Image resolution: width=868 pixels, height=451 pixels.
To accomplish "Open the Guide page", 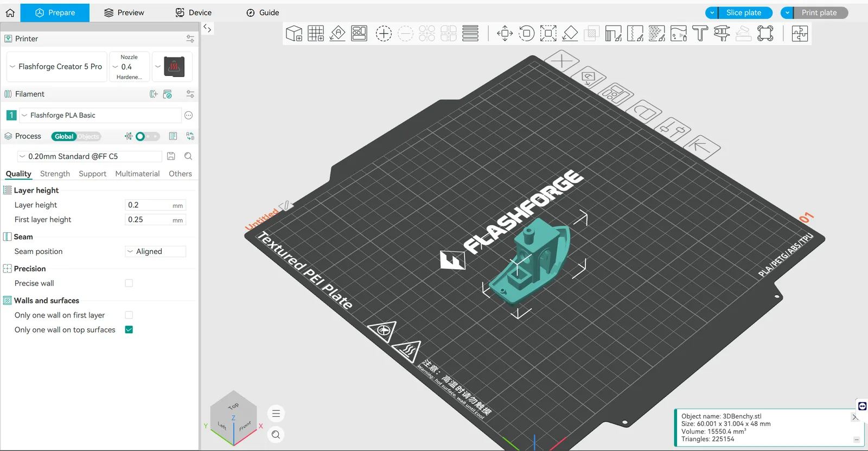I will (x=263, y=12).
